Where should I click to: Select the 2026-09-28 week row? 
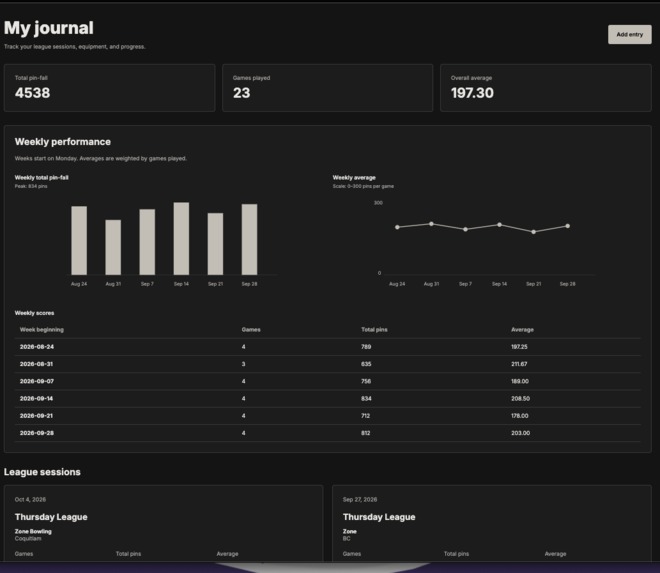click(x=327, y=433)
